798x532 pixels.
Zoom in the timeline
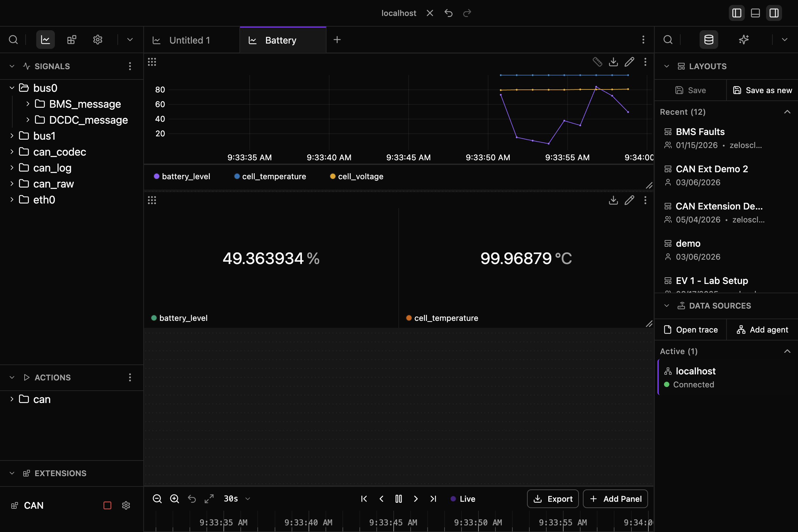[174, 499]
